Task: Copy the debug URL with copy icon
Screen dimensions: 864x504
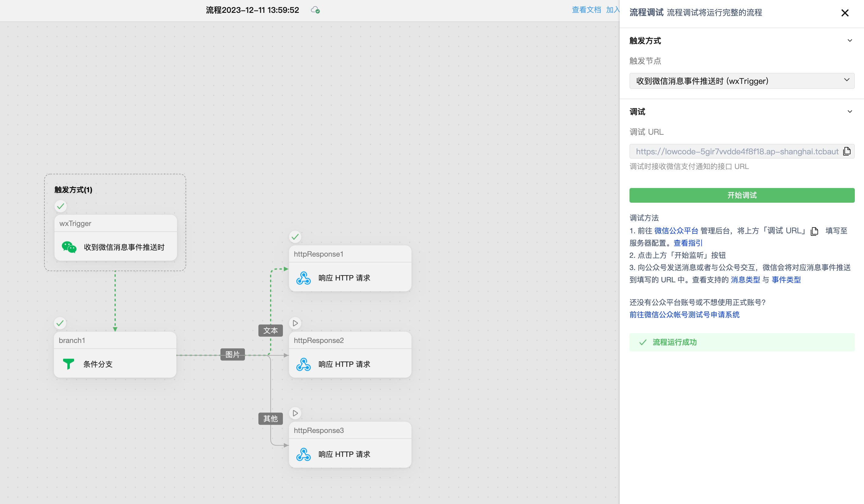Action: (847, 151)
